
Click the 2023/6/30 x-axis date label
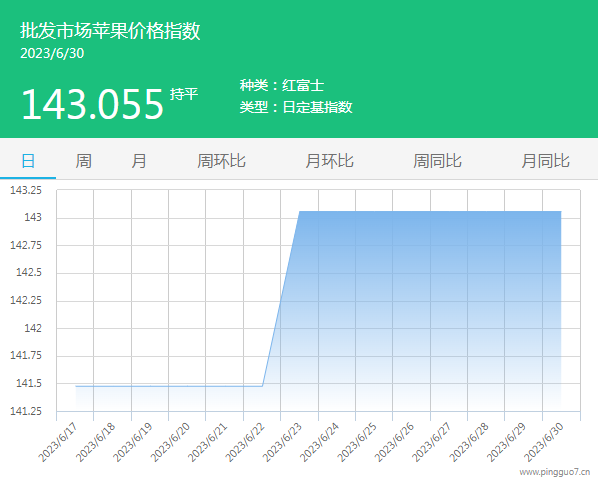[x=544, y=442]
